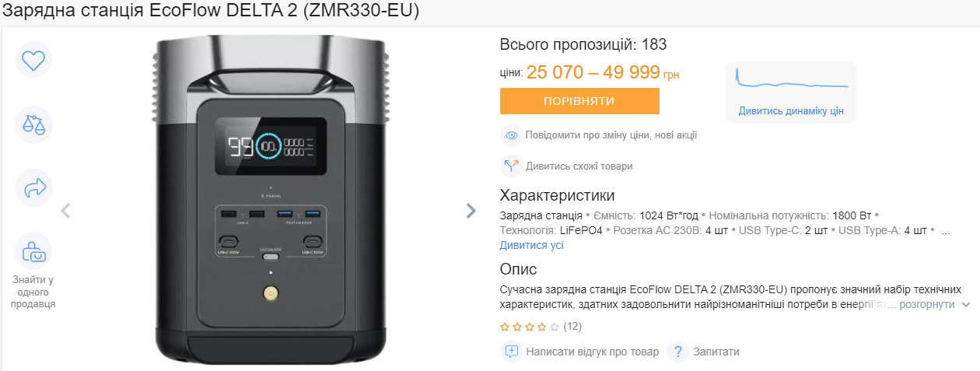Click the write-review speech bubble icon

pyautogui.click(x=511, y=352)
